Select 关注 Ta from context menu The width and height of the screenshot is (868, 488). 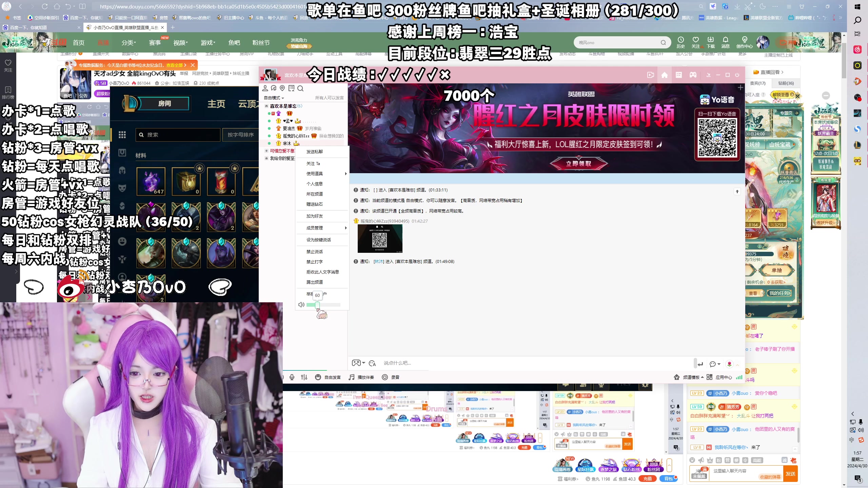click(x=313, y=163)
